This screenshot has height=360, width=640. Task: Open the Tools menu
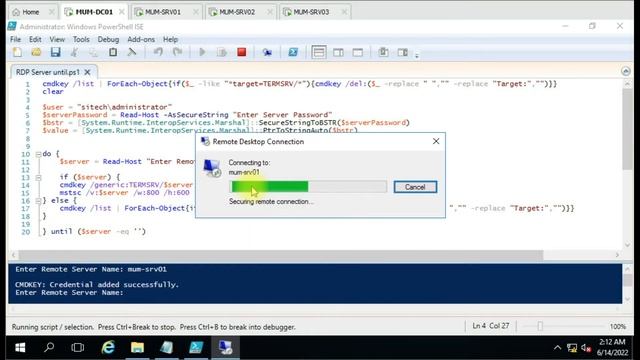point(81,40)
